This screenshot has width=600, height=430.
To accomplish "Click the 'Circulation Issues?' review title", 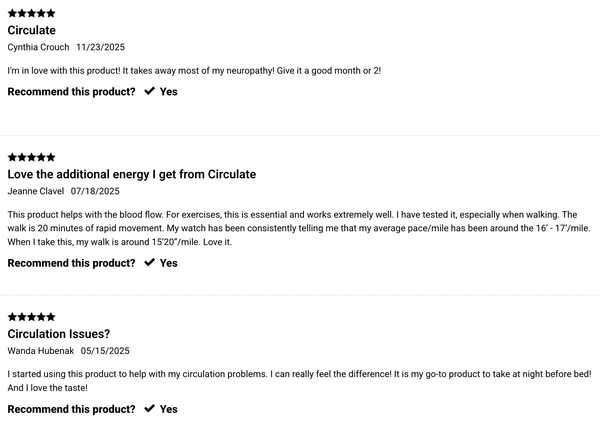I will pos(58,334).
